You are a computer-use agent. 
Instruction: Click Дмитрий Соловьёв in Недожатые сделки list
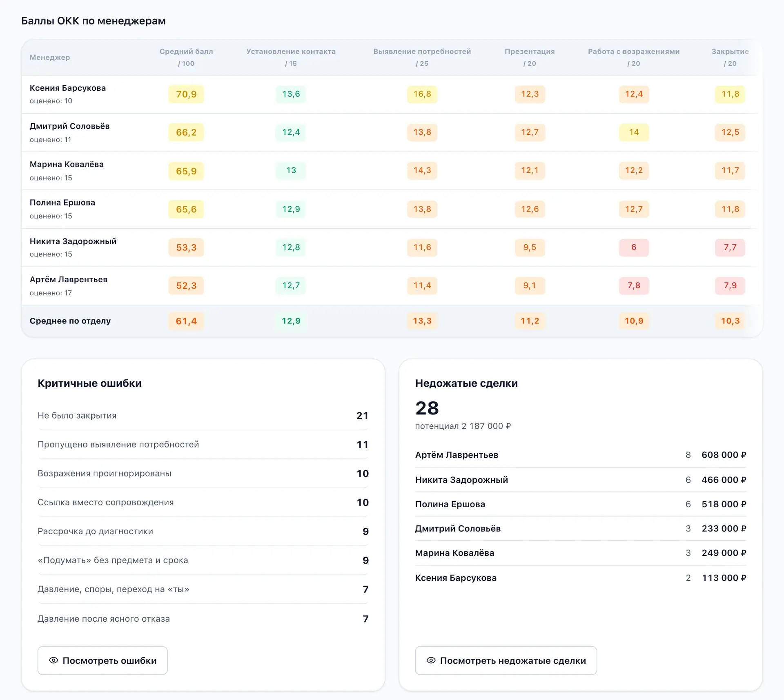click(x=458, y=528)
